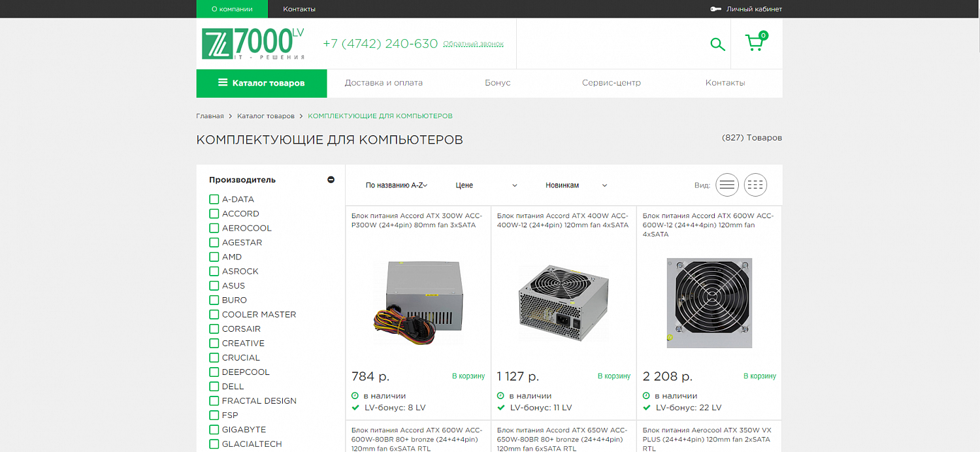Image resolution: width=980 pixels, height=452 pixels.
Task: Open Aerocool ATX 350W VX PLUS title
Action: [x=708, y=440]
